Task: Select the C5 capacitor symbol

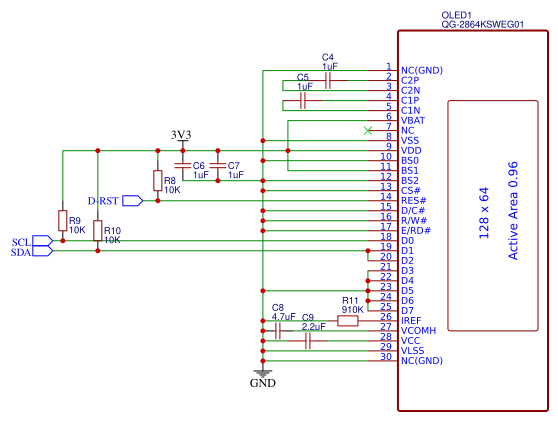Action: (x=303, y=100)
